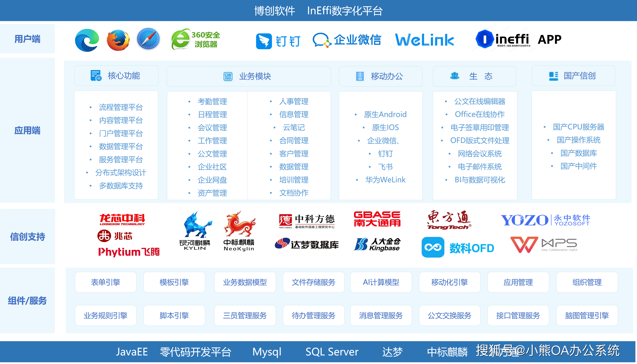Viewport: 637px width, 364px height.
Task: Click the 接口管理服务 box
Action: coord(518,316)
